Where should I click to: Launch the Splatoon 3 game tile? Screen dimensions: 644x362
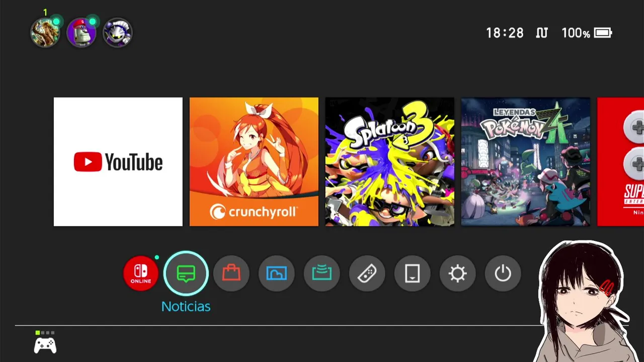(x=390, y=162)
